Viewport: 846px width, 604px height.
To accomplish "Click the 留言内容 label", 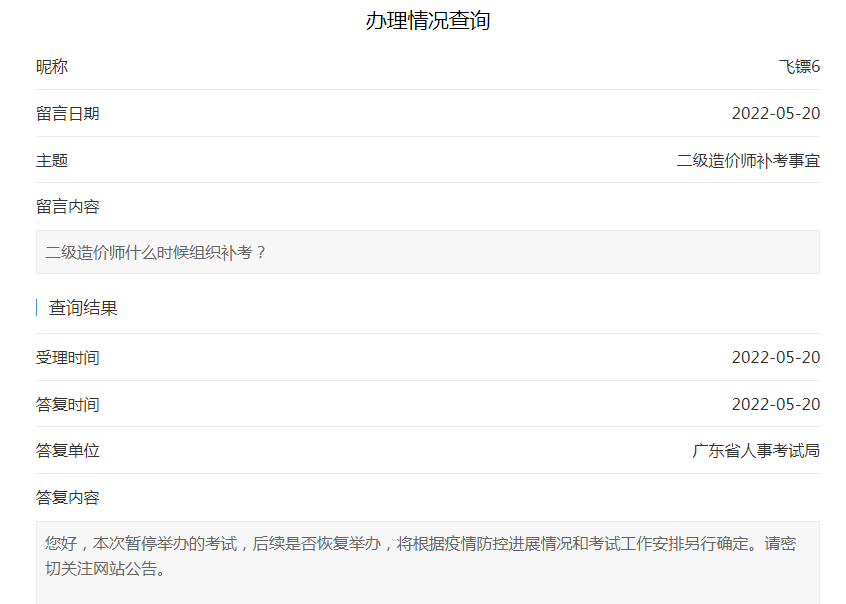I will pyautogui.click(x=67, y=206).
